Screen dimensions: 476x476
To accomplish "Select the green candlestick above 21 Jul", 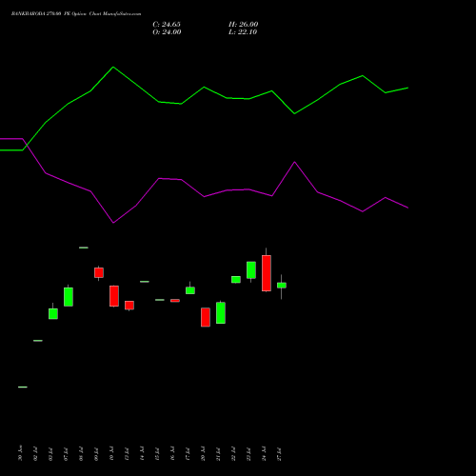I will coord(221,312).
